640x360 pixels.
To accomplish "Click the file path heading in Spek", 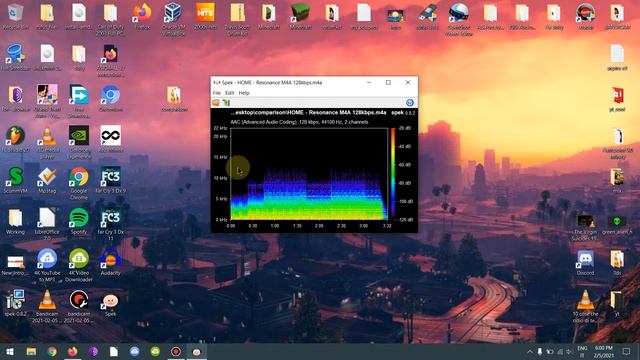I will coord(308,113).
